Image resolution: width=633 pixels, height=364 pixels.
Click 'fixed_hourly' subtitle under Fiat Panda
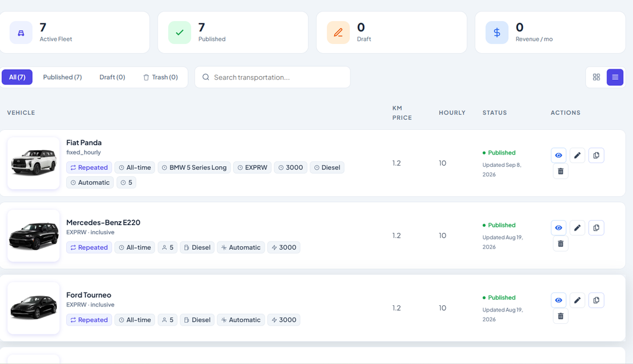tap(83, 152)
